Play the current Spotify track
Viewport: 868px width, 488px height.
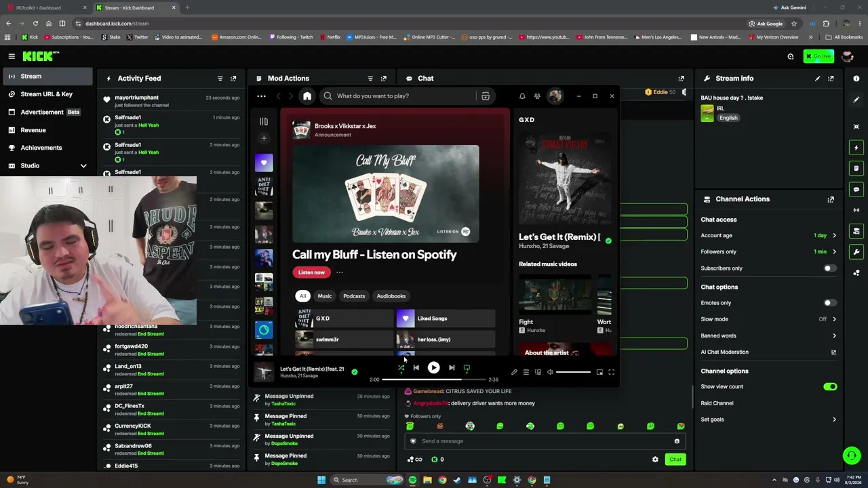coord(433,368)
